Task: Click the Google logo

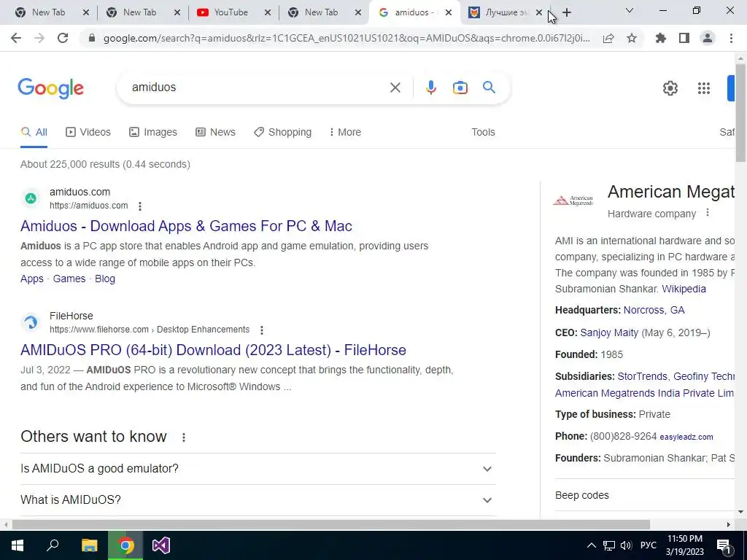Action: coord(51,88)
